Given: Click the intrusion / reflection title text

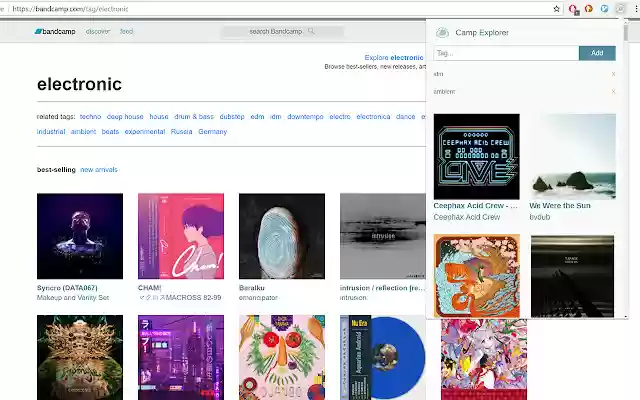Looking at the screenshot, I should (382, 288).
